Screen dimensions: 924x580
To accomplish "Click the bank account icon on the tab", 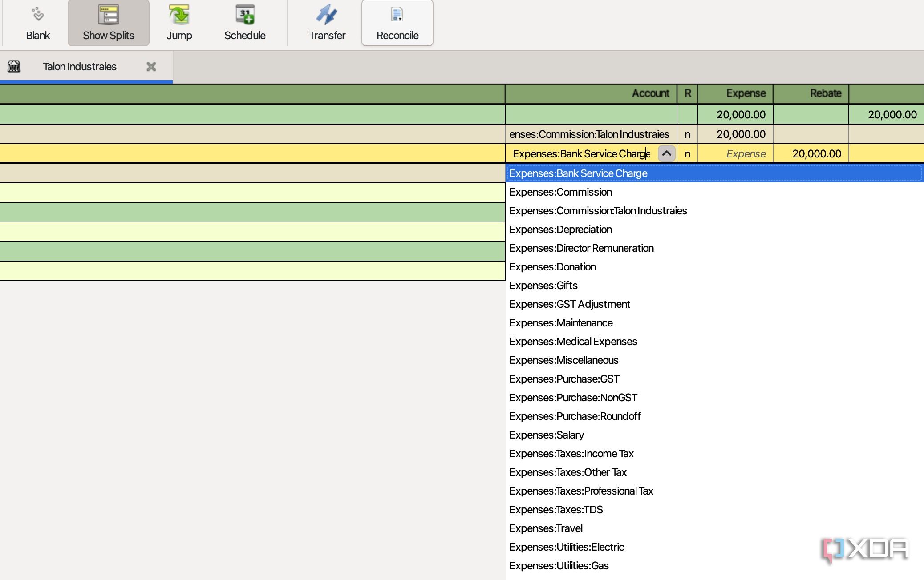I will coord(14,67).
